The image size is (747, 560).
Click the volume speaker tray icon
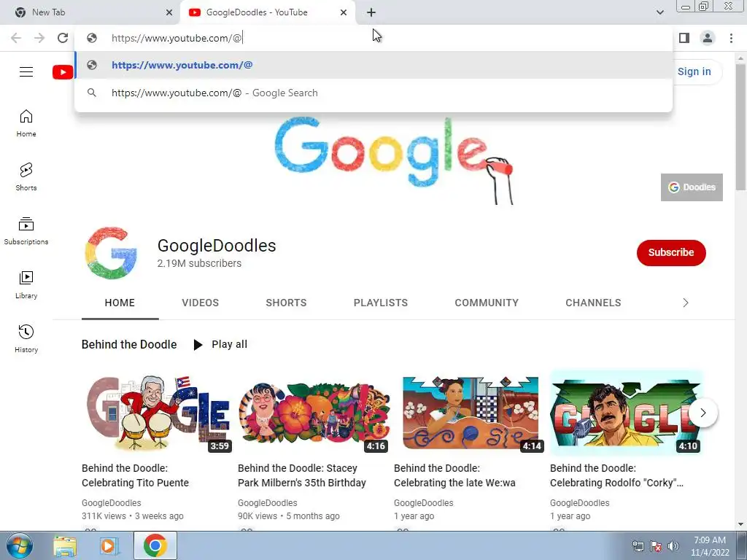click(673, 546)
